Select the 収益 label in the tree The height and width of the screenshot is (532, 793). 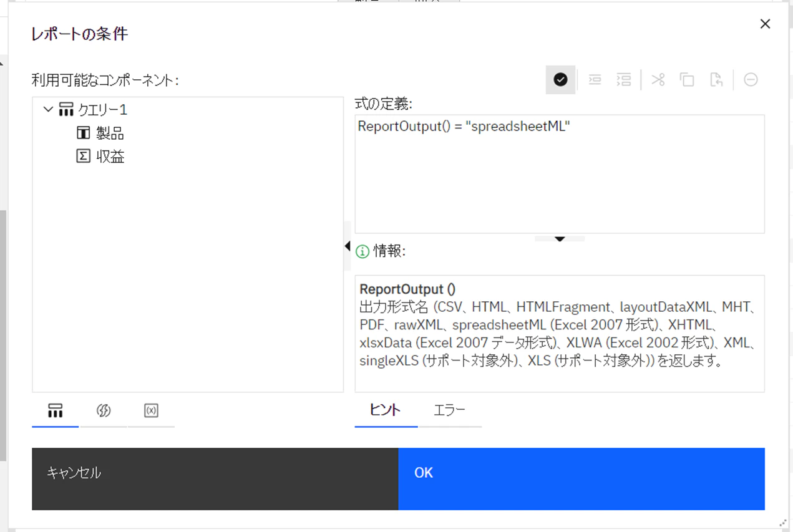[110, 157]
